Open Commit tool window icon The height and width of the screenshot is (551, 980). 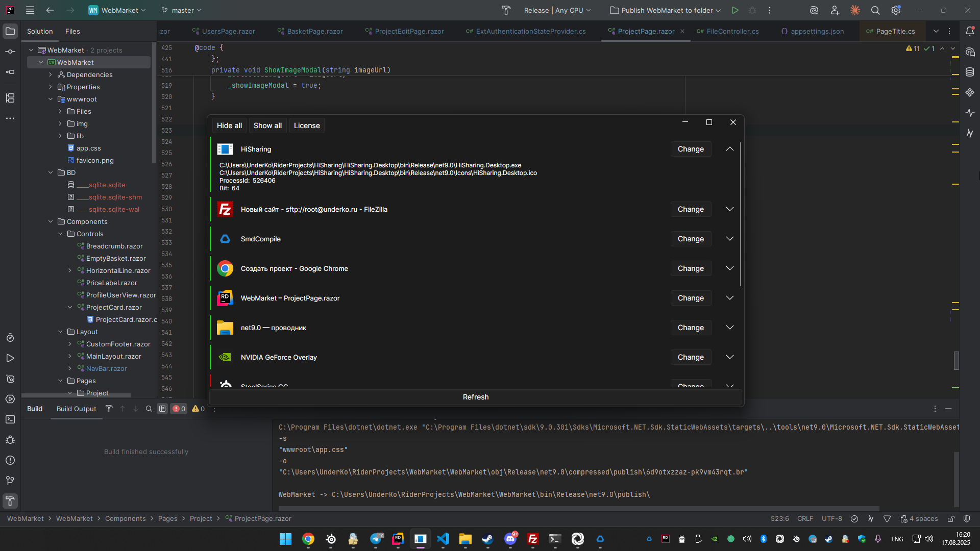pyautogui.click(x=10, y=52)
